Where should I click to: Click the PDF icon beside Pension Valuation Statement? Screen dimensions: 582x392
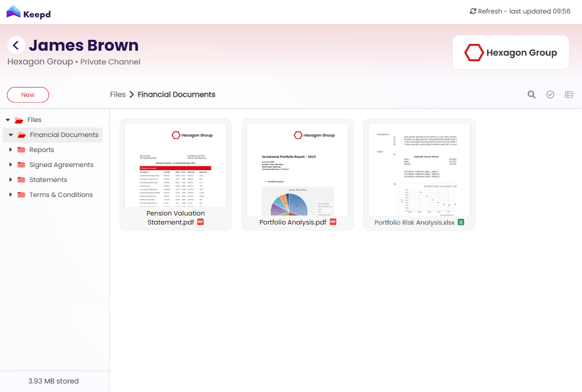pyautogui.click(x=201, y=222)
